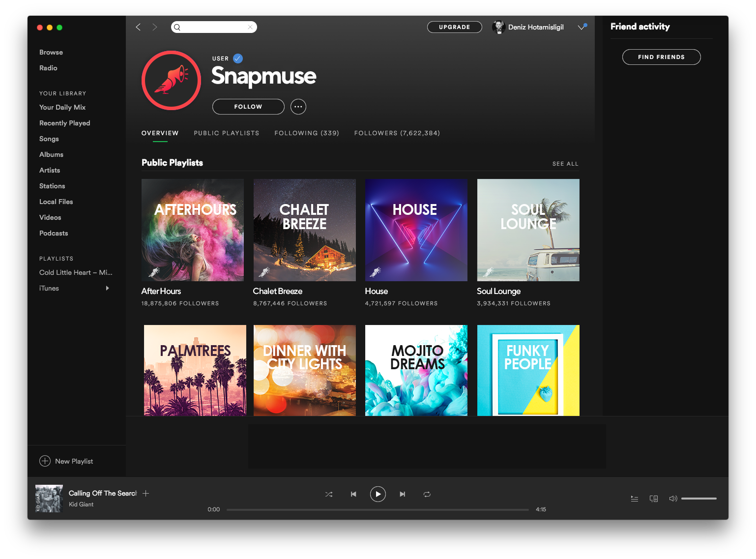Image resolution: width=756 pixels, height=559 pixels.
Task: Click the Soul Lounge playlist title
Action: click(x=499, y=291)
